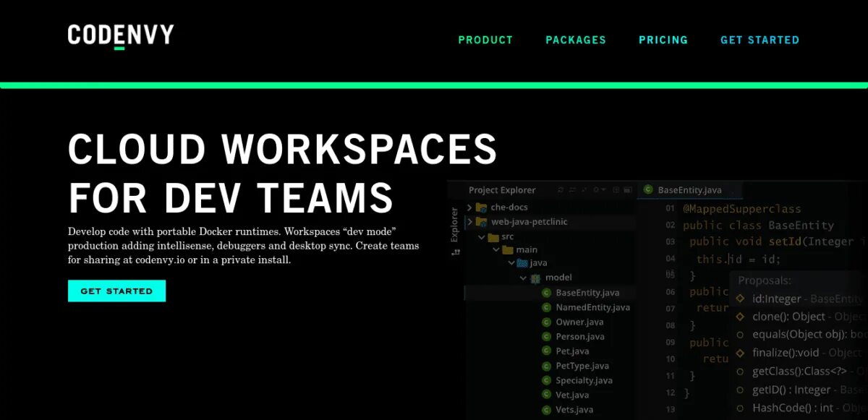Expand the web-java-petclinic project chevron
This screenshot has height=420, width=868.
tap(469, 222)
